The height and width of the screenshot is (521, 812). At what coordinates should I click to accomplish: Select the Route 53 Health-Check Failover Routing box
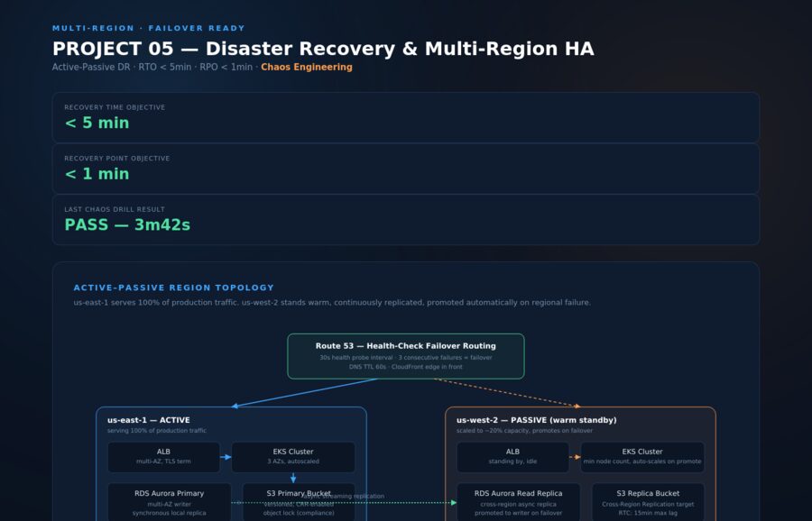405,356
